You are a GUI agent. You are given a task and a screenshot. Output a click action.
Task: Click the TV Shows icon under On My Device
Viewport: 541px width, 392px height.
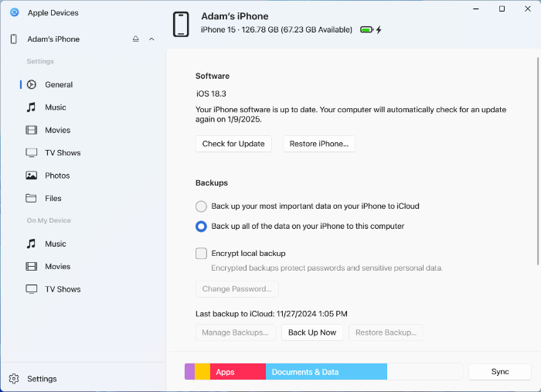point(32,289)
